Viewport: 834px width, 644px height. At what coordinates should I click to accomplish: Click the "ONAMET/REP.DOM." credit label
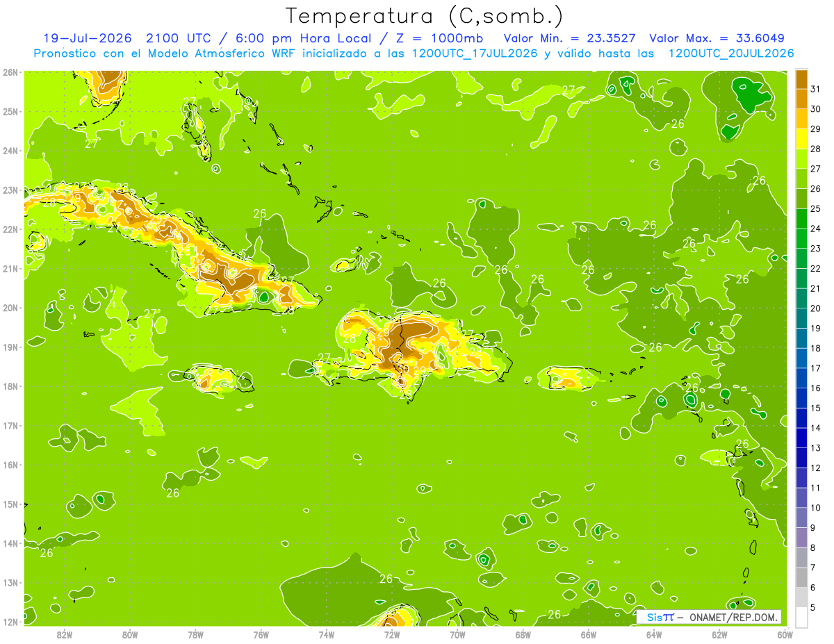(732, 617)
